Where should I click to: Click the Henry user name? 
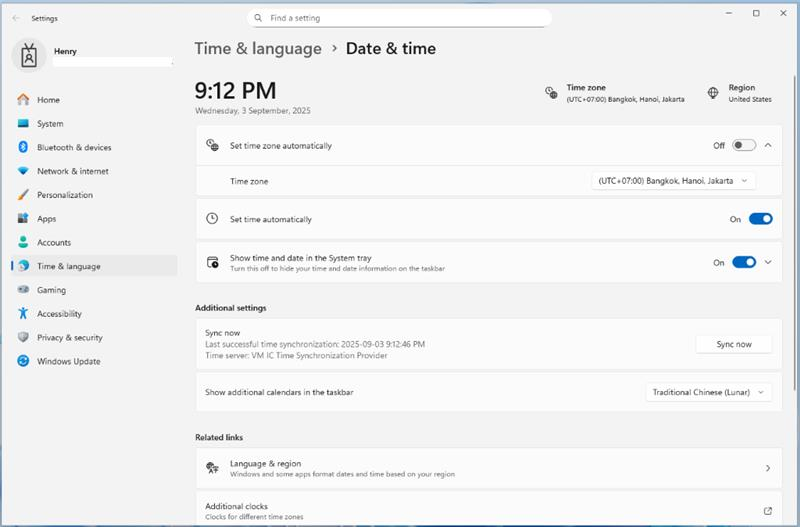point(65,51)
